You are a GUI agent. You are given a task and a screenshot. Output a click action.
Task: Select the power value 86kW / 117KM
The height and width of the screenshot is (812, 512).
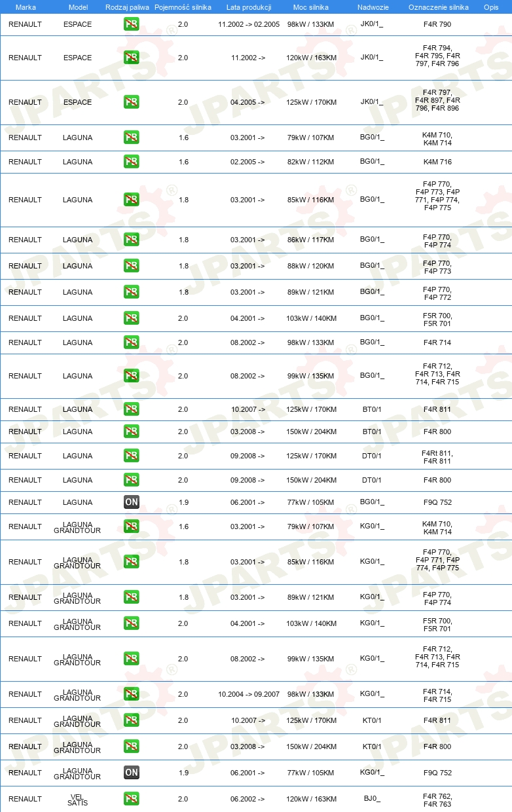click(x=310, y=240)
